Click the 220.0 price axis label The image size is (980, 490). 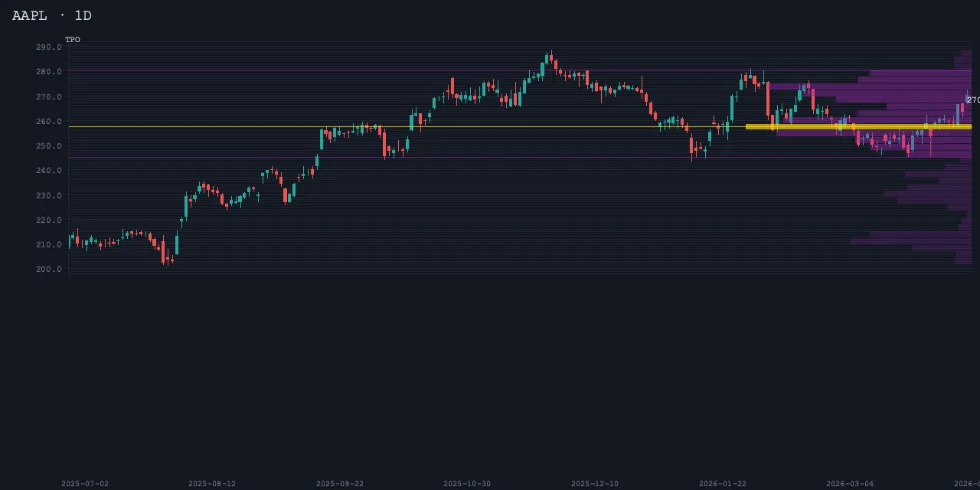(48, 220)
